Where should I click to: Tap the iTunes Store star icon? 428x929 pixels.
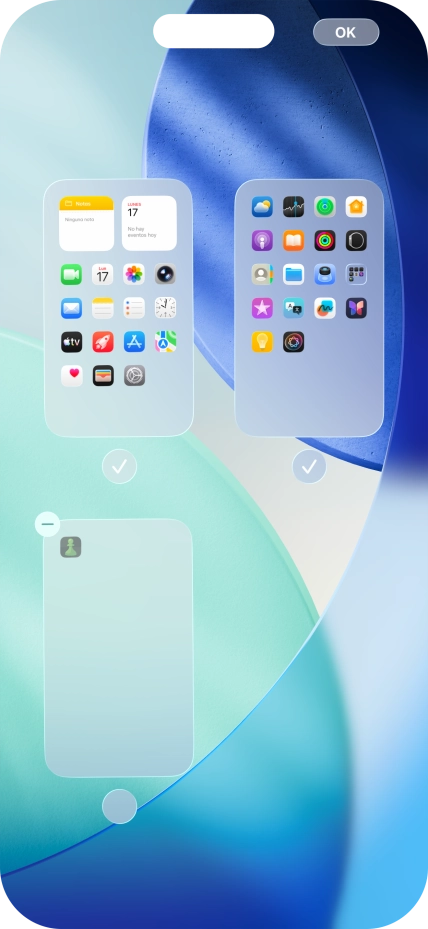pyautogui.click(x=262, y=308)
